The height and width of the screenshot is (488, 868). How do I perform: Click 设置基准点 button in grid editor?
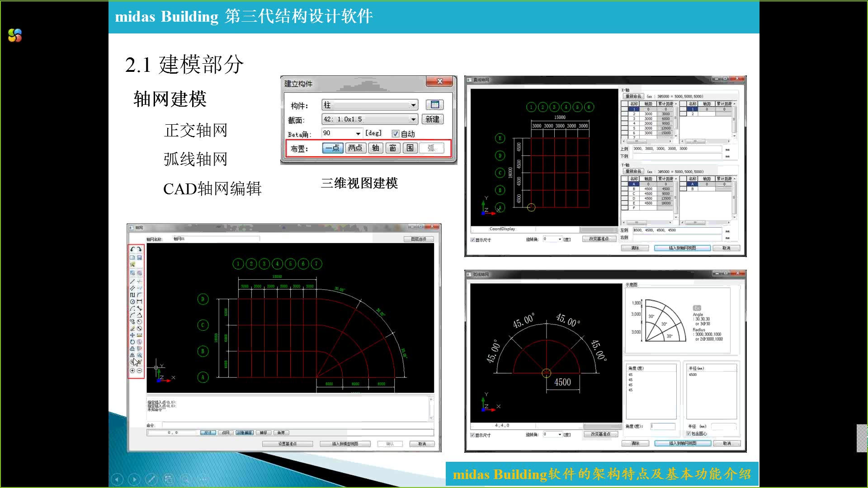288,444
